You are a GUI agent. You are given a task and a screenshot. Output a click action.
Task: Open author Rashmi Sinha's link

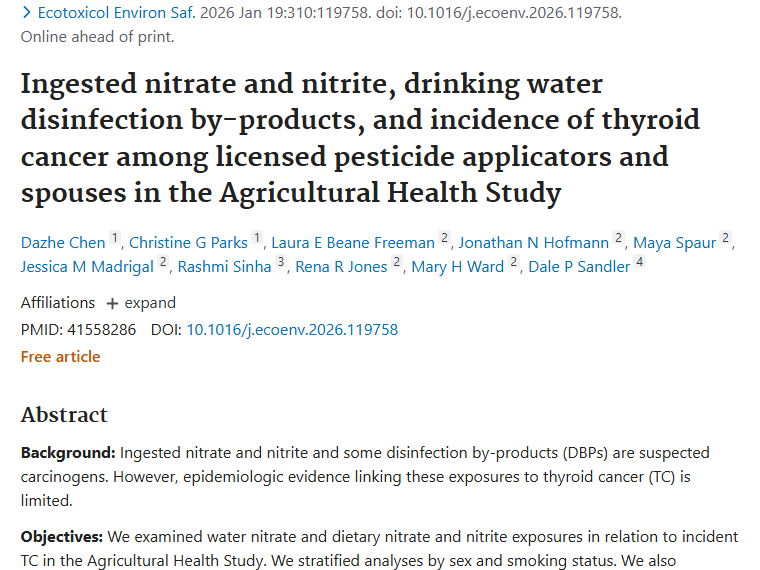point(225,266)
